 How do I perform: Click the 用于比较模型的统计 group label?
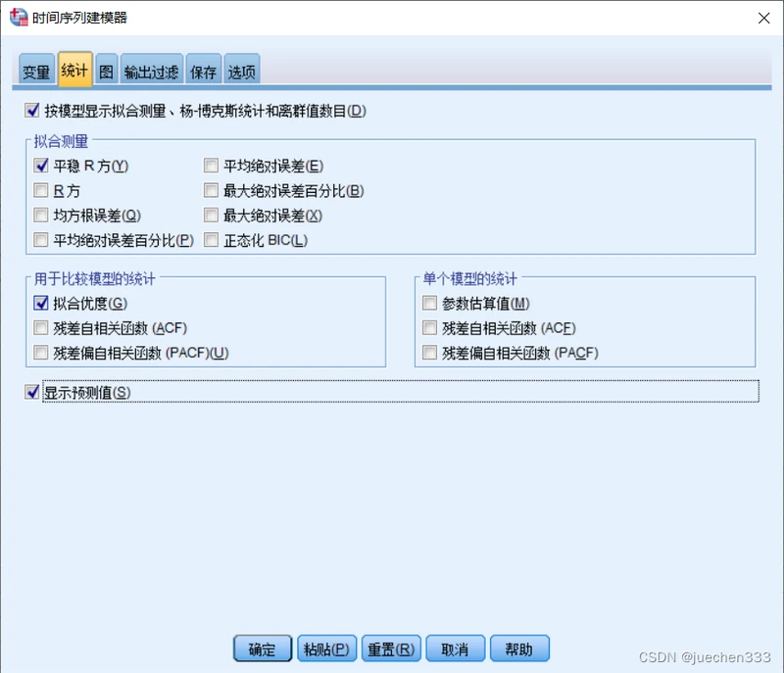[94, 279]
